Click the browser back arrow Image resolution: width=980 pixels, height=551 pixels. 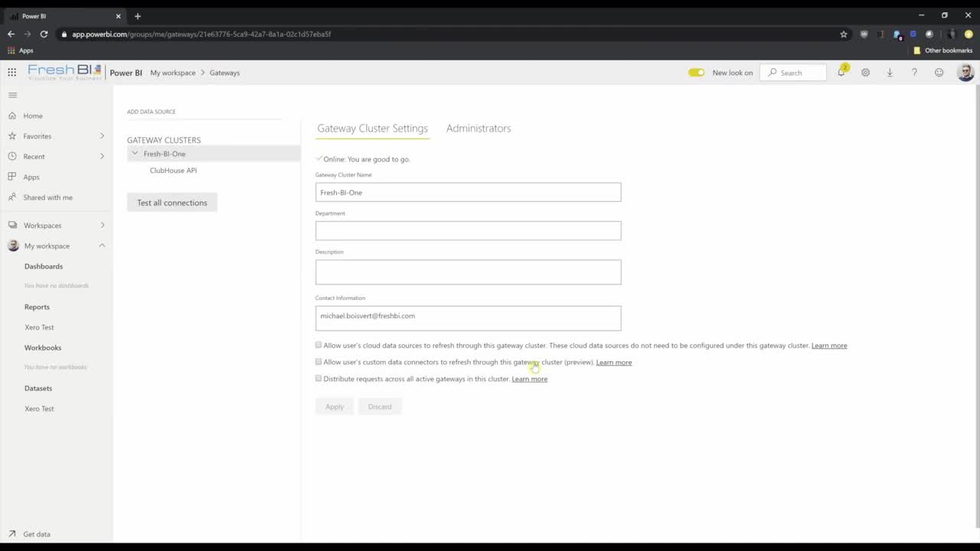pyautogui.click(x=11, y=34)
